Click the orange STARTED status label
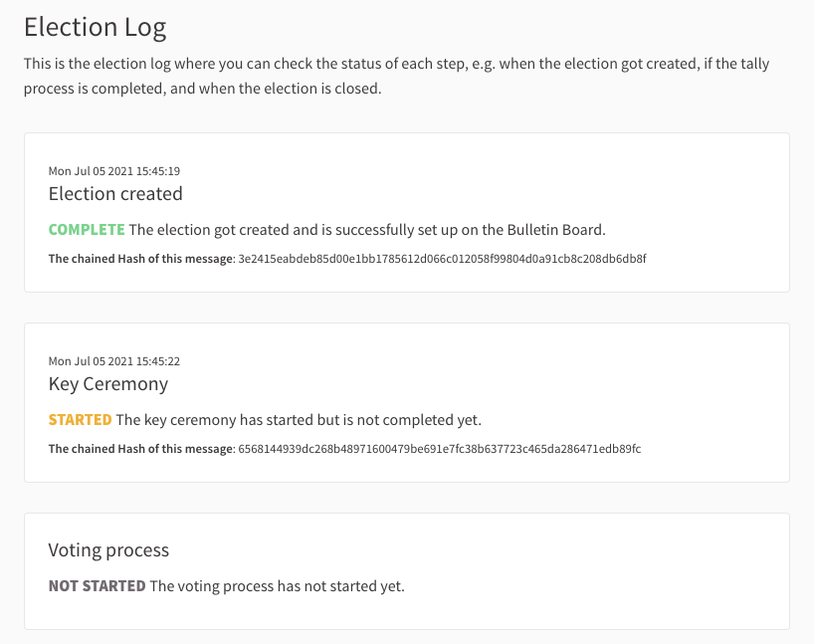Viewport: 814px width, 644px height. point(80,420)
